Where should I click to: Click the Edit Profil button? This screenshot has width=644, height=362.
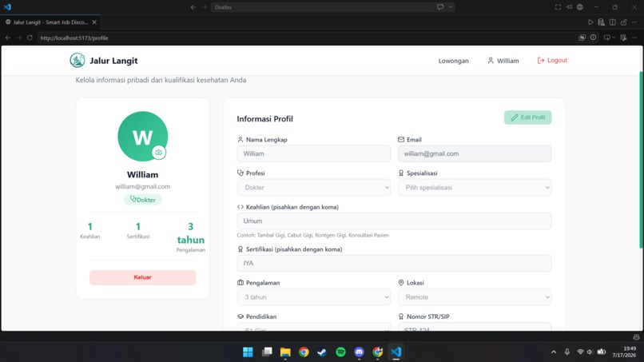click(528, 117)
